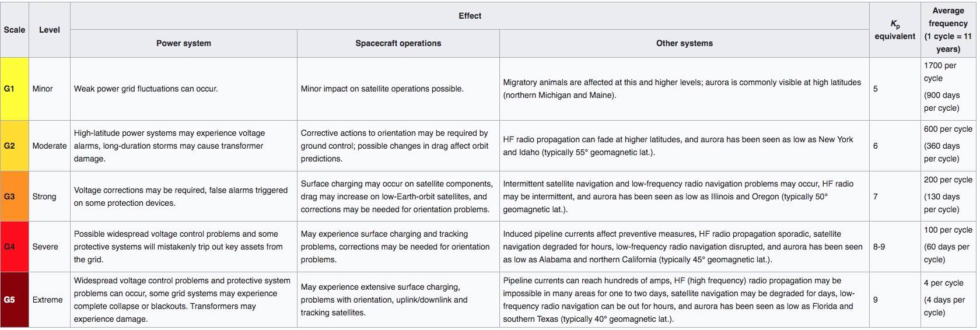Screen dimensions: 980x330
Task: Click the "Power system" column header
Action: [183, 43]
